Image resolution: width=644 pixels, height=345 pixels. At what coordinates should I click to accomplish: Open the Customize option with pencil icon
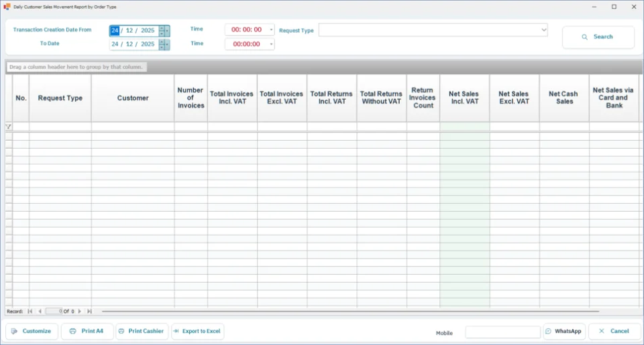32,331
